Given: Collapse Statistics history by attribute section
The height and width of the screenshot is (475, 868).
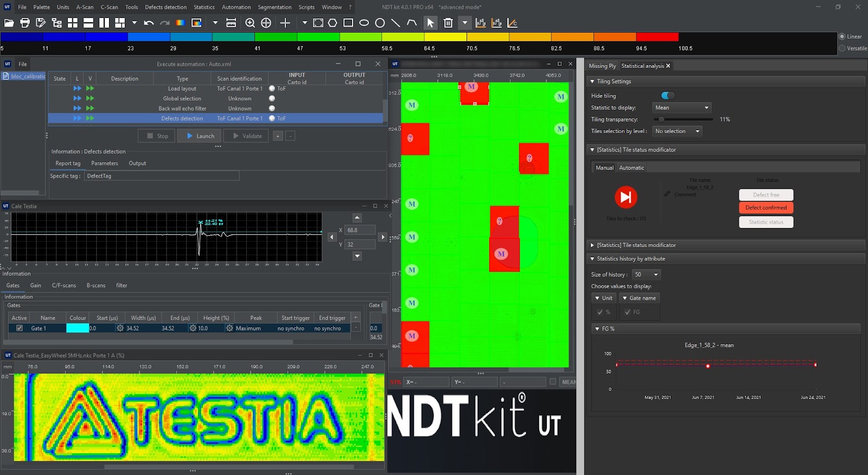Looking at the screenshot, I should click(592, 259).
